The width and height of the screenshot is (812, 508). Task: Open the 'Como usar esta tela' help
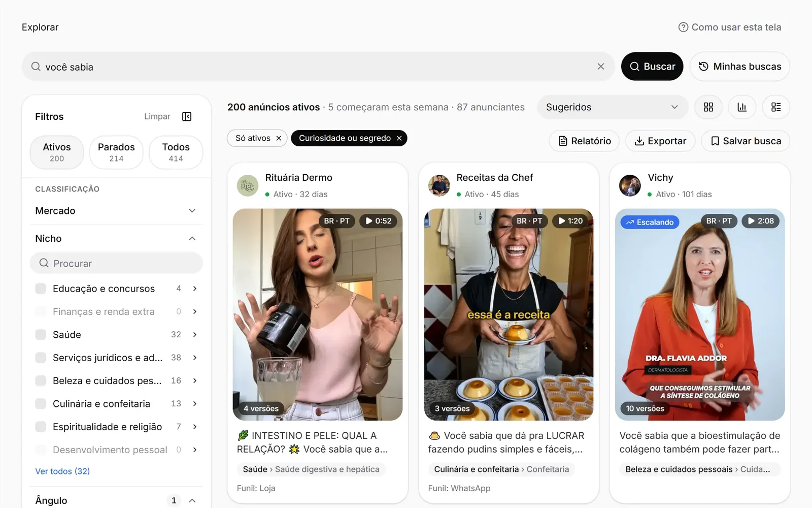point(730,27)
